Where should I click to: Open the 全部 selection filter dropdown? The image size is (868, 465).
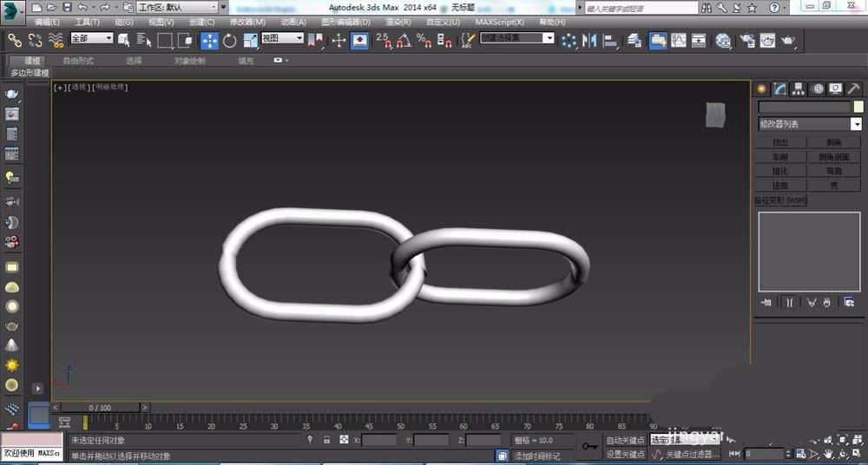point(91,38)
